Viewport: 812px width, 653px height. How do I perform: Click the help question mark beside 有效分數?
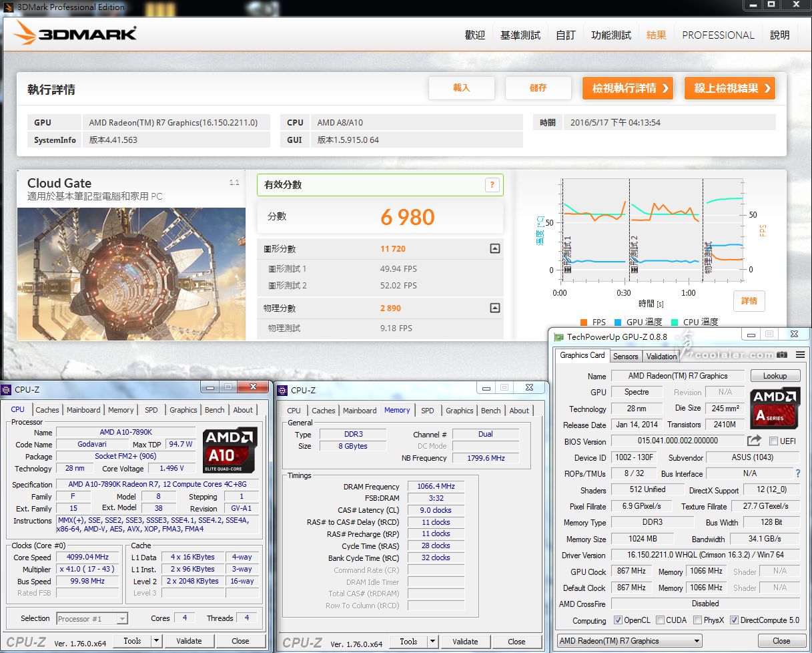[492, 185]
